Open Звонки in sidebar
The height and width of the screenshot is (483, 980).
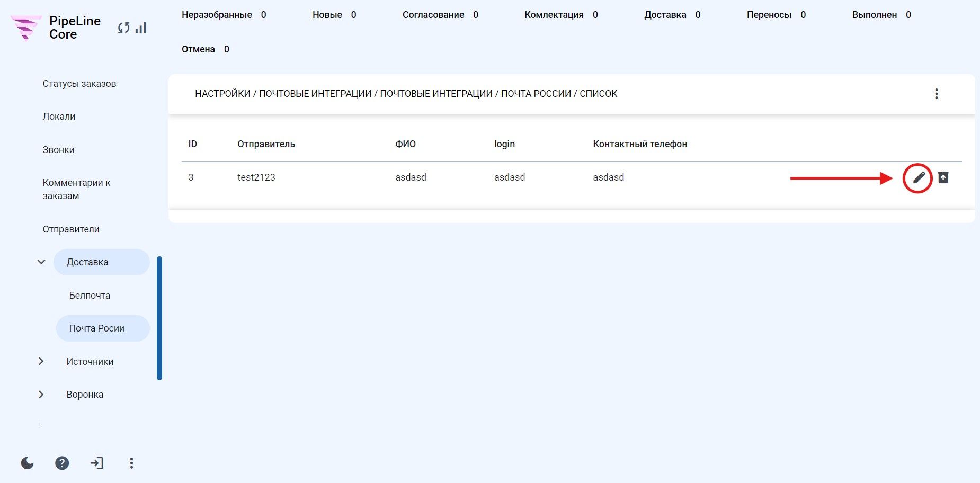(x=58, y=150)
